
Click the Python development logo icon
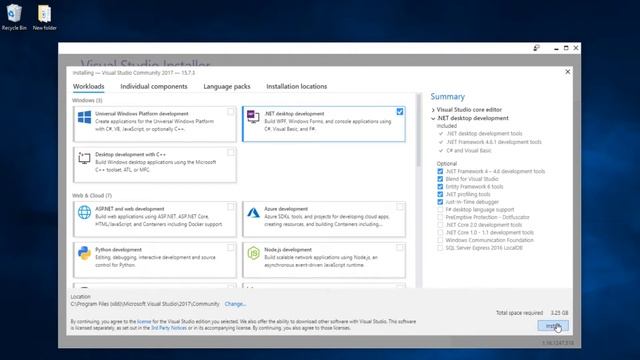[84, 253]
